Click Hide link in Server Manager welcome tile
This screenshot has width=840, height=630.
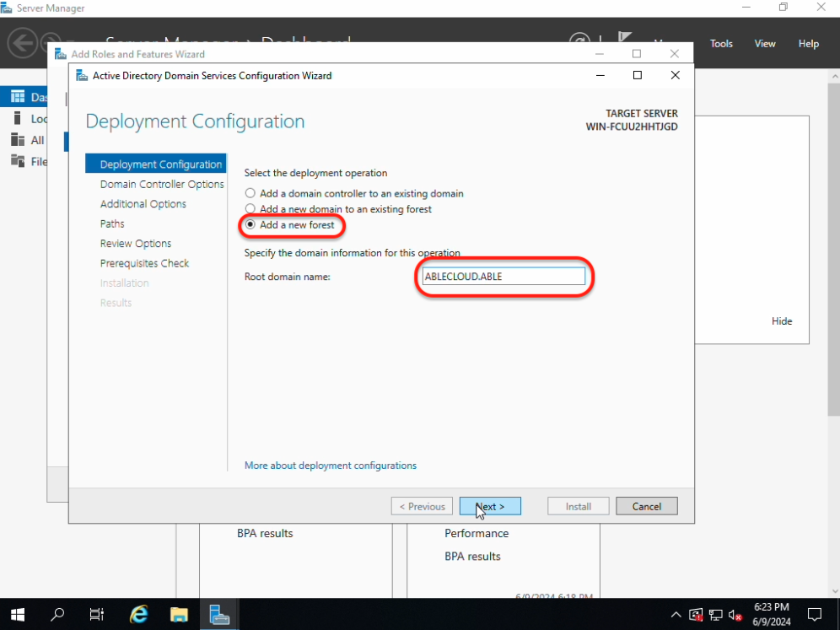coord(782,321)
